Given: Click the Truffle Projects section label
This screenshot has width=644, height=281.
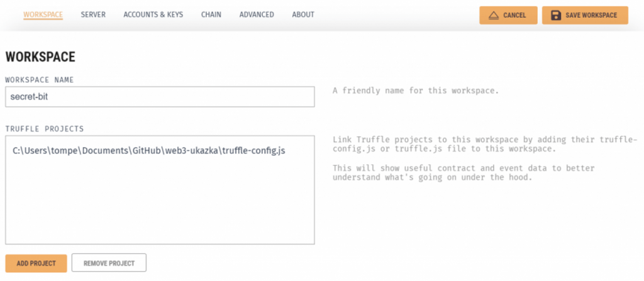Looking at the screenshot, I should click(x=45, y=129).
